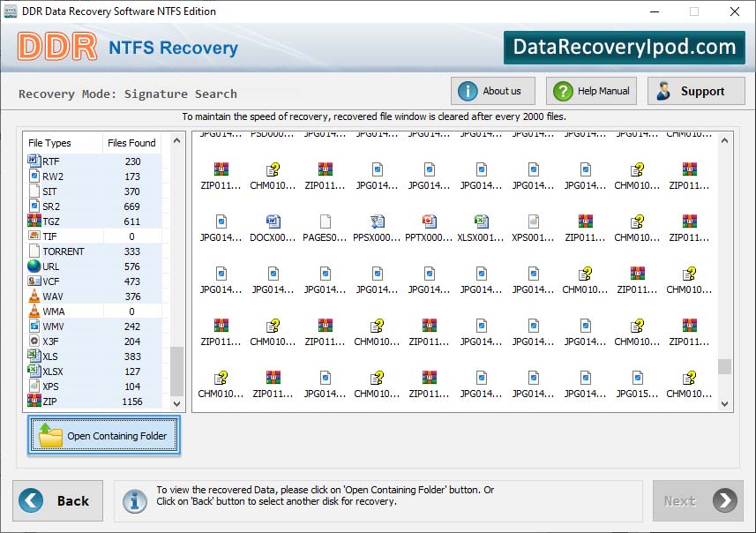756x533 pixels.
Task: Select the RW2 row in File Types
Action: pyautogui.click(x=94, y=176)
